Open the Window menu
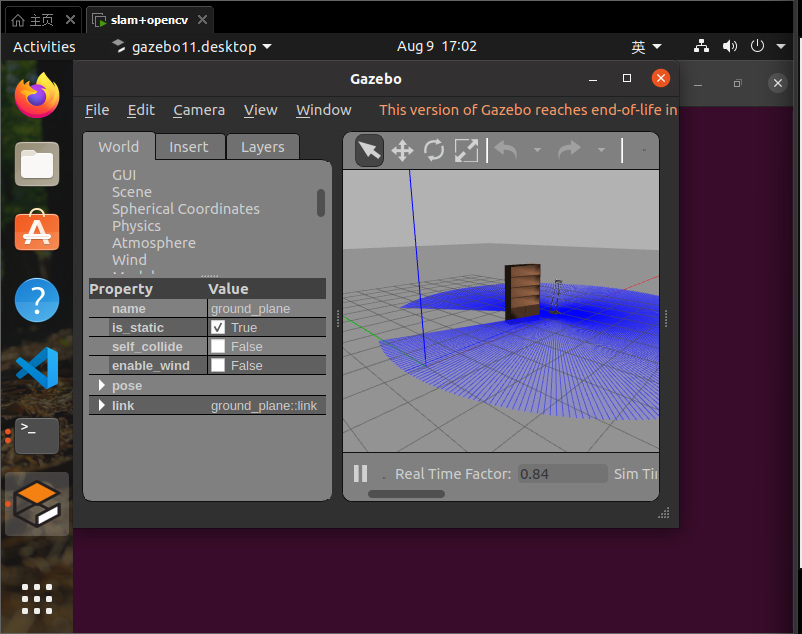Viewport: 802px width, 634px height. coord(324,110)
